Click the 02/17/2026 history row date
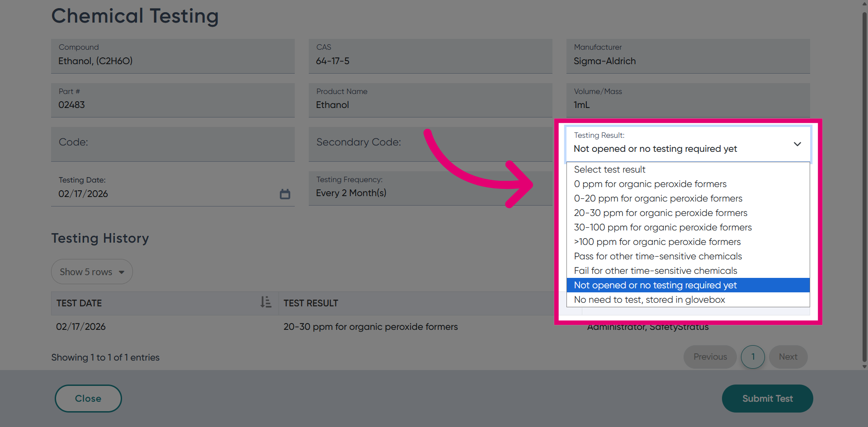The image size is (868, 427). [x=81, y=327]
